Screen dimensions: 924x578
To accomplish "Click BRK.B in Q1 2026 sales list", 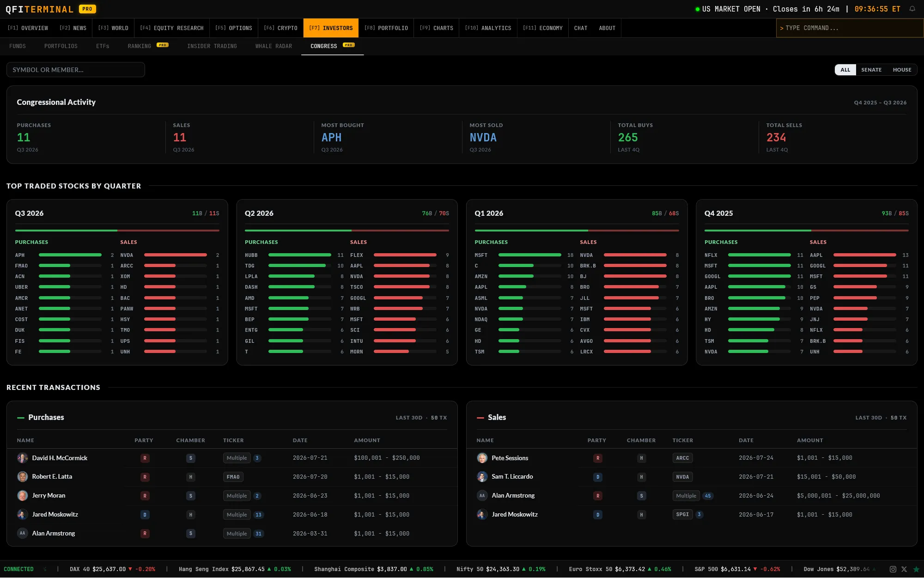I will point(588,266).
